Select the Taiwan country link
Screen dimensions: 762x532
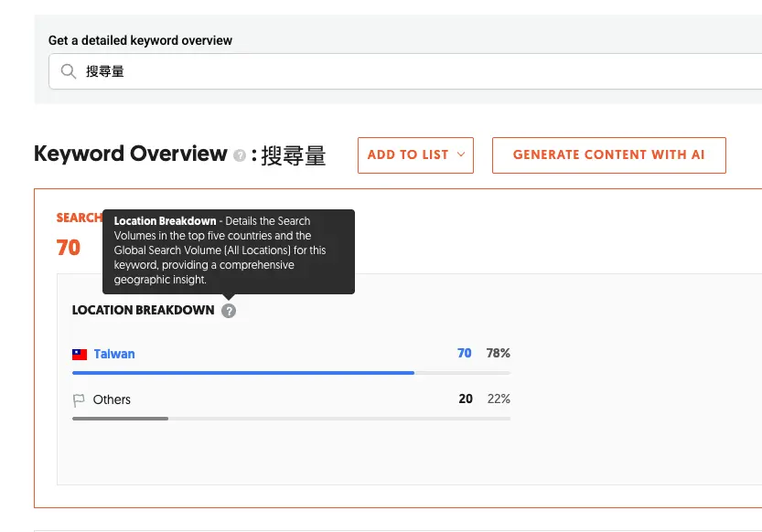click(113, 353)
